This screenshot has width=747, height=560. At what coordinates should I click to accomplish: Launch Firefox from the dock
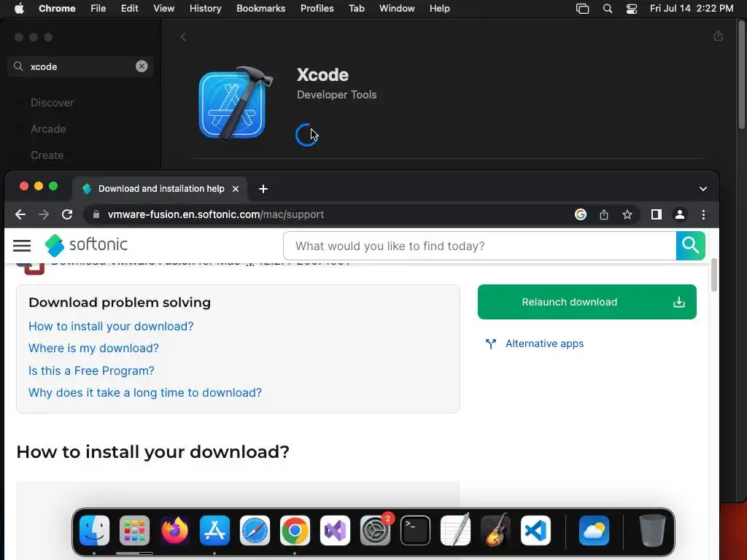tap(174, 530)
